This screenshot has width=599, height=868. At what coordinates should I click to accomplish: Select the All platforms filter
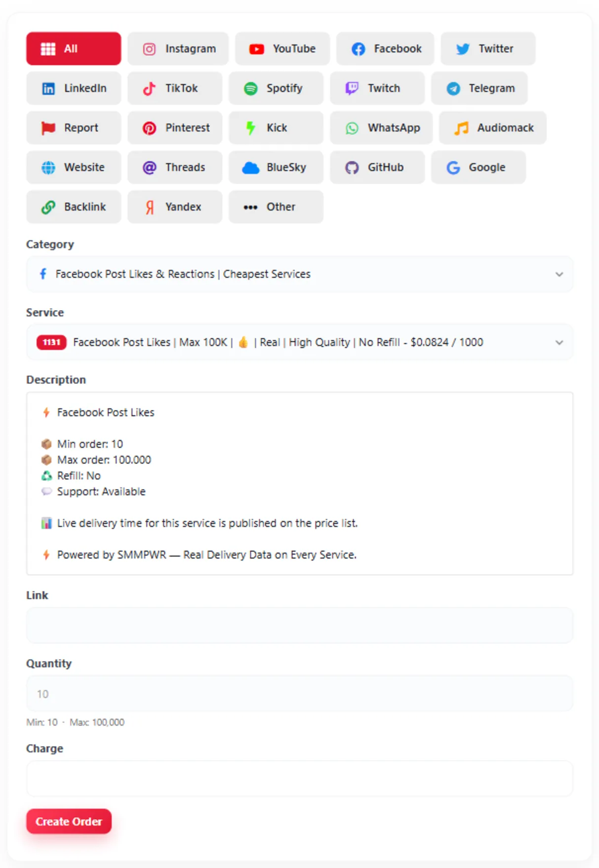pyautogui.click(x=74, y=48)
